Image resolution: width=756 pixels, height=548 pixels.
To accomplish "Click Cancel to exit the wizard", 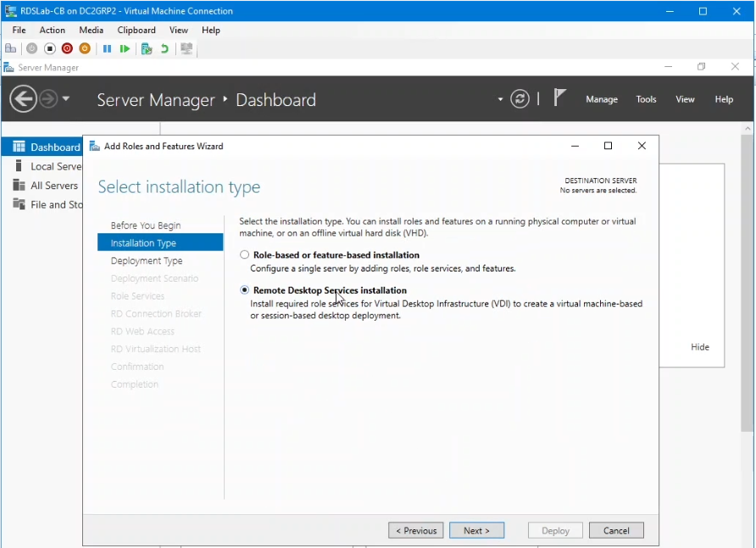I will pyautogui.click(x=616, y=529).
